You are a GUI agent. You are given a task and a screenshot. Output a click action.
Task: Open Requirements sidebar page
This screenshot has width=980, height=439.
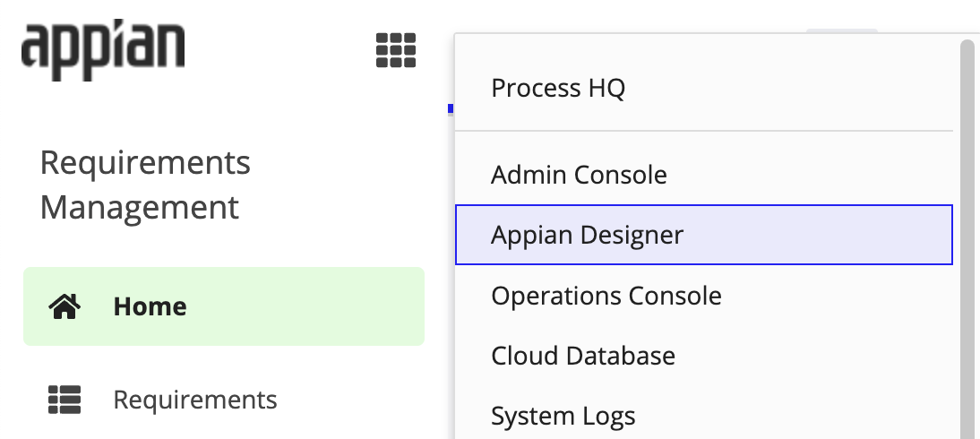[x=224, y=400]
